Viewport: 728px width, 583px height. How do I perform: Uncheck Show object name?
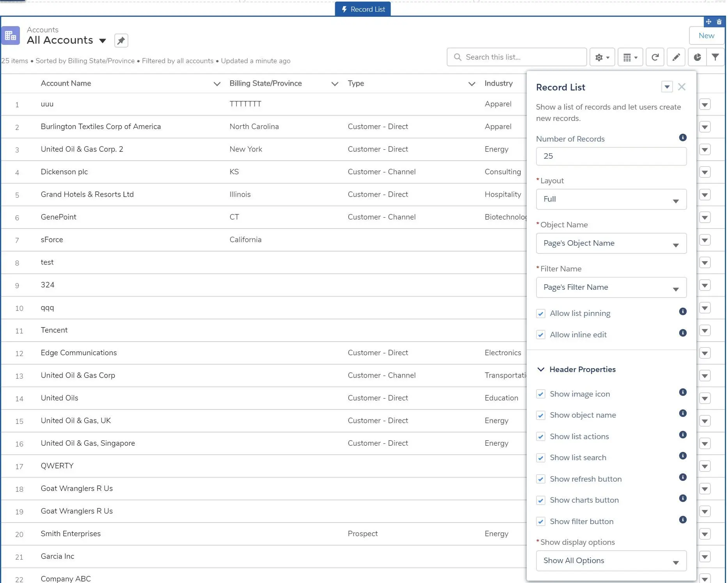[x=541, y=415]
